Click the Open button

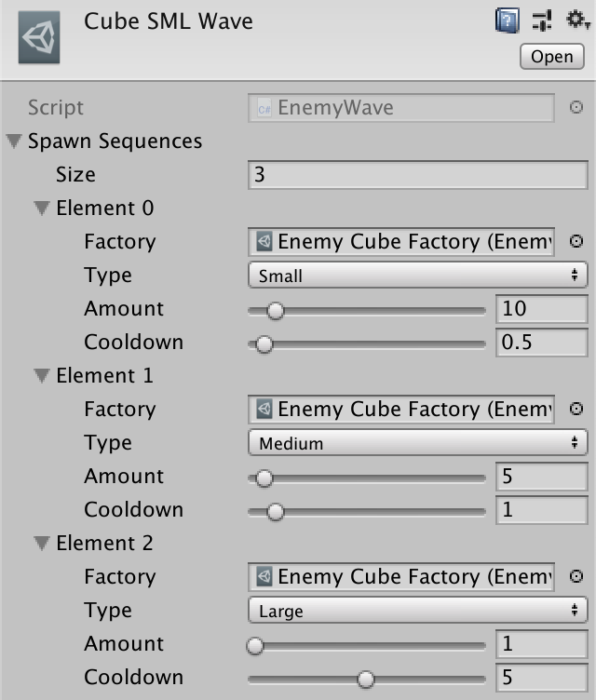[x=551, y=56]
